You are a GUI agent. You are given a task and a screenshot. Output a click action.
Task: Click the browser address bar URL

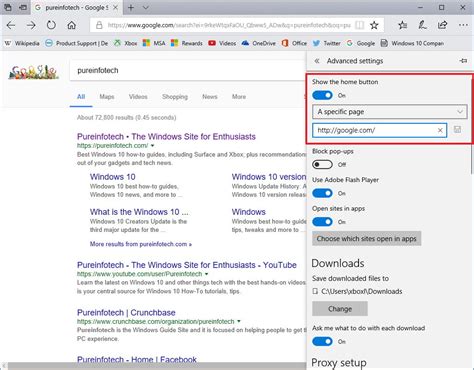pyautogui.click(x=229, y=25)
